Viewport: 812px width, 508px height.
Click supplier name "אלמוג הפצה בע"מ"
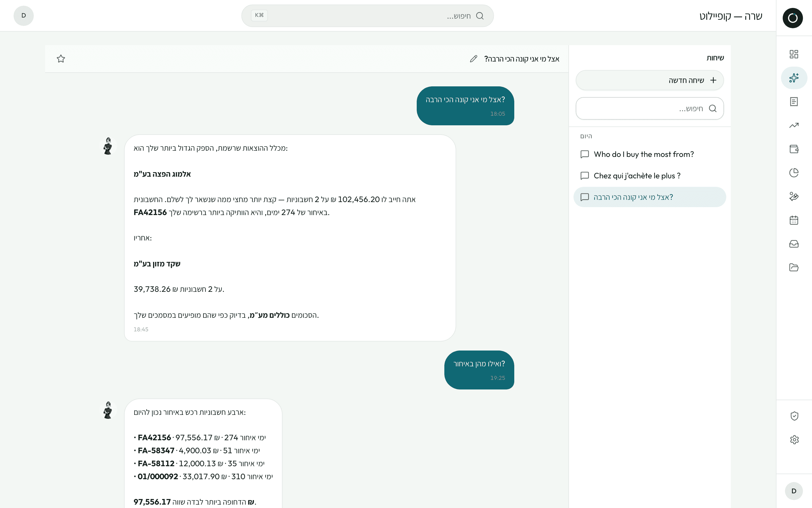tap(162, 174)
